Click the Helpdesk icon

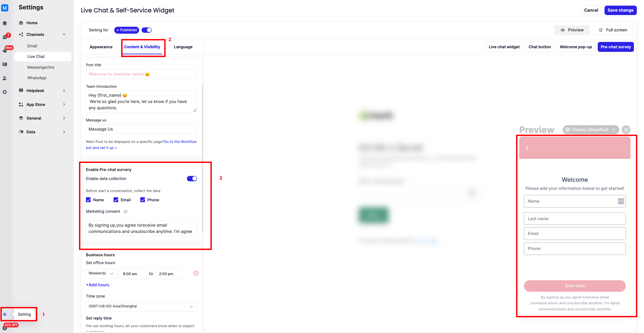(21, 90)
